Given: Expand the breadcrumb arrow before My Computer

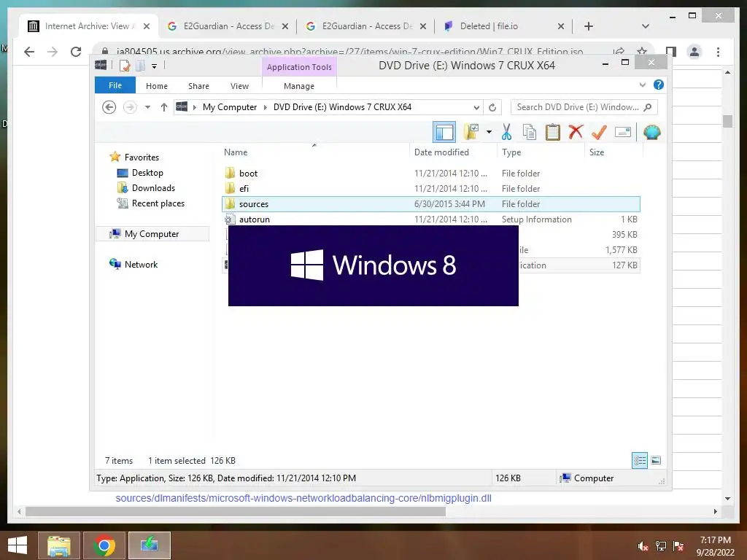Looking at the screenshot, I should coord(194,107).
